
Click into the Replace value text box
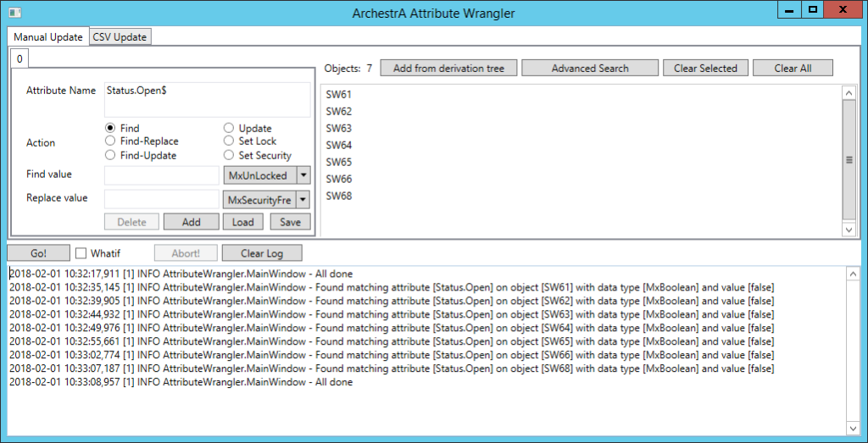(162, 198)
